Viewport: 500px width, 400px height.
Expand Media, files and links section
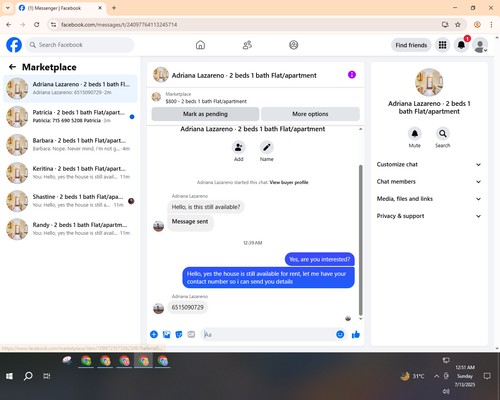[429, 199]
